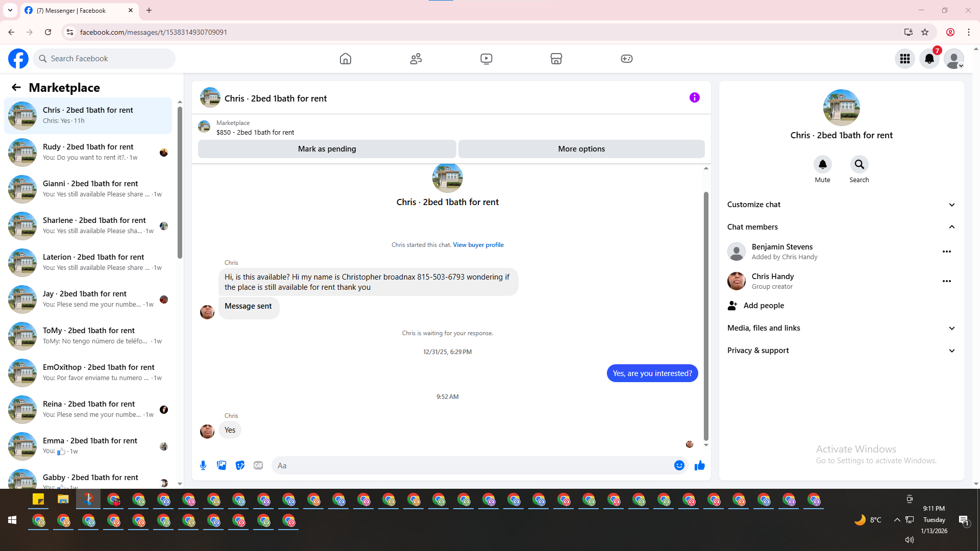This screenshot has width=980, height=551.
Task: Expand the Customize chat section
Action: 951,205
